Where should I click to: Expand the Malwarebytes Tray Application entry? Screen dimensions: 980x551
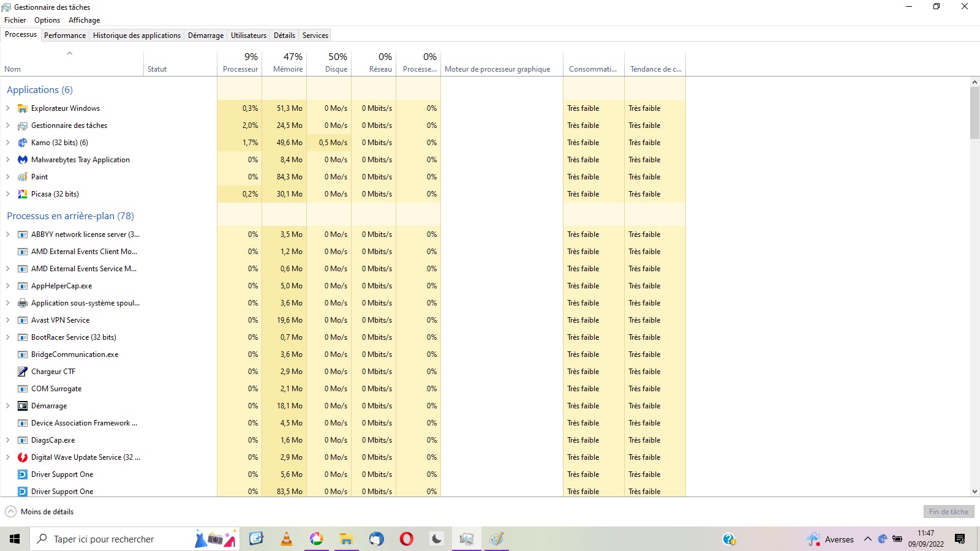(x=7, y=160)
